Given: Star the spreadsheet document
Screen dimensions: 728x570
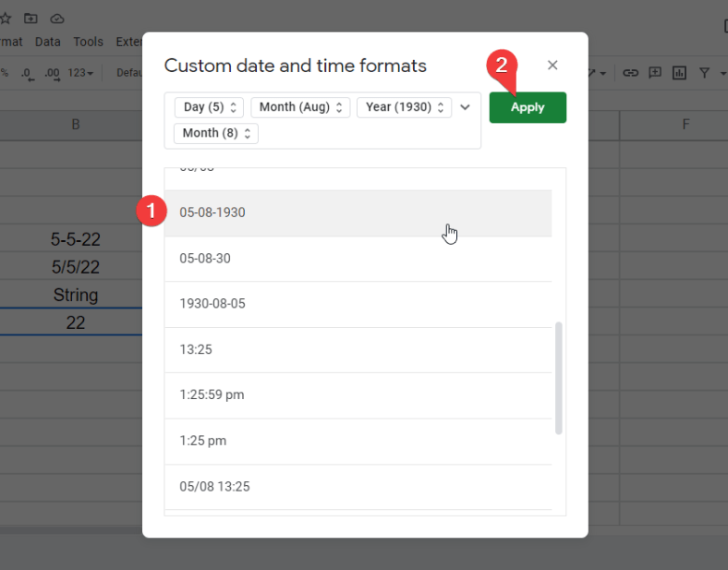Looking at the screenshot, I should pyautogui.click(x=6, y=18).
